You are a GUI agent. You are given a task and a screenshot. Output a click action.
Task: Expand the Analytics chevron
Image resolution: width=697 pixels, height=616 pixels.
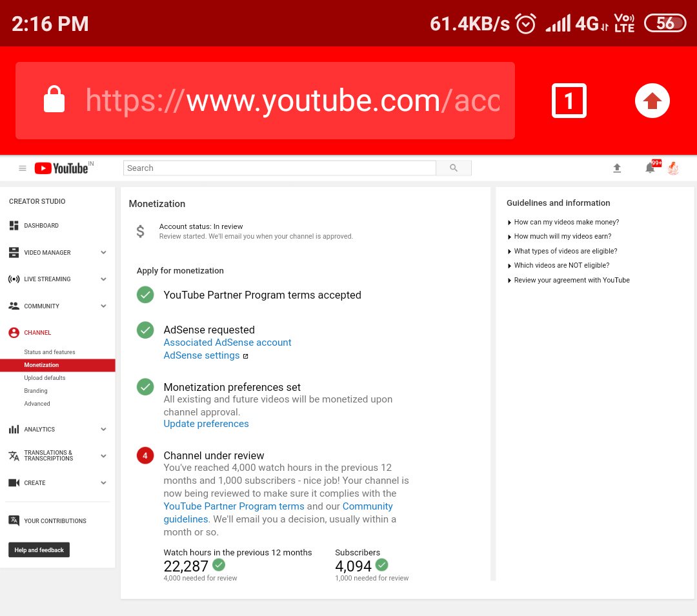click(x=103, y=429)
